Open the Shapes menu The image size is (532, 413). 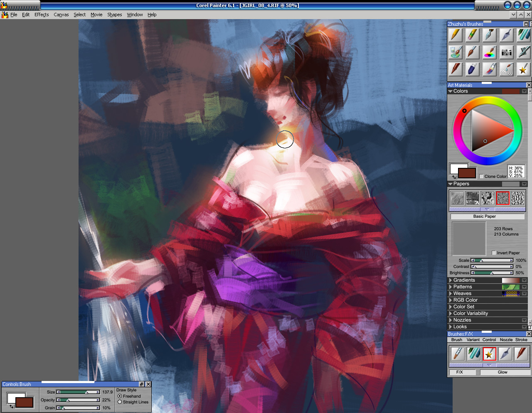click(x=115, y=15)
